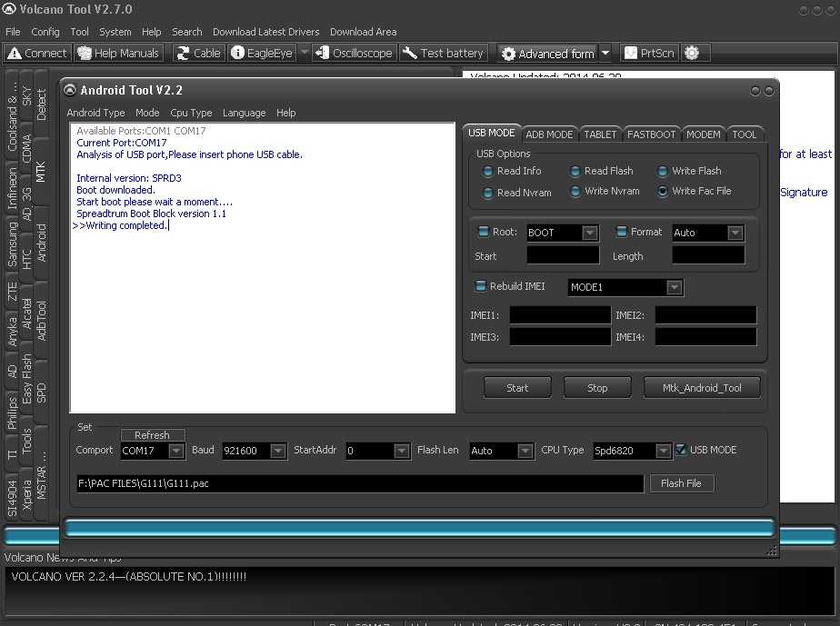The height and width of the screenshot is (626, 840).
Task: Click the gear icon after PrtScn
Action: pyautogui.click(x=692, y=54)
